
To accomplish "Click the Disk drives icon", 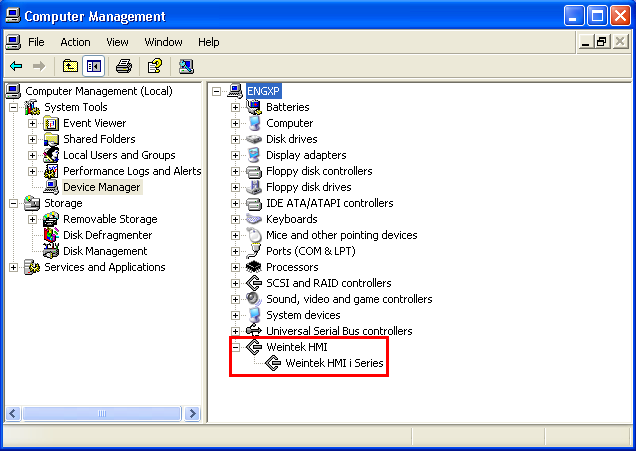I will pyautogui.click(x=254, y=139).
